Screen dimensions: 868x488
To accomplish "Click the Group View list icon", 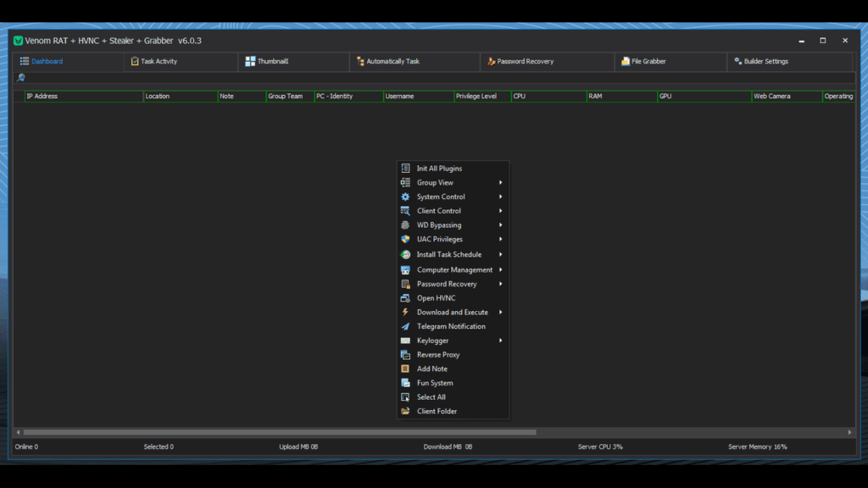I will (x=405, y=183).
